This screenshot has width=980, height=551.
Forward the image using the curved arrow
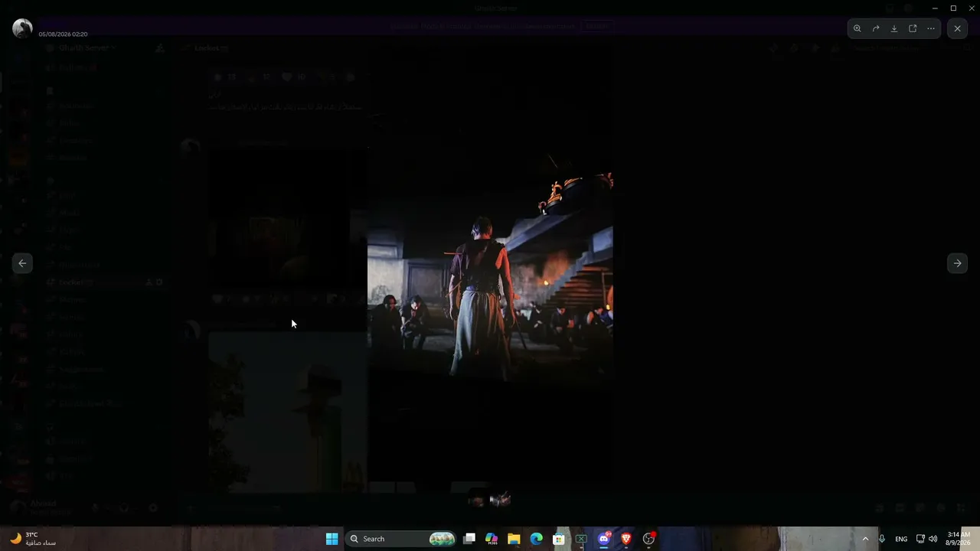pyautogui.click(x=876, y=28)
